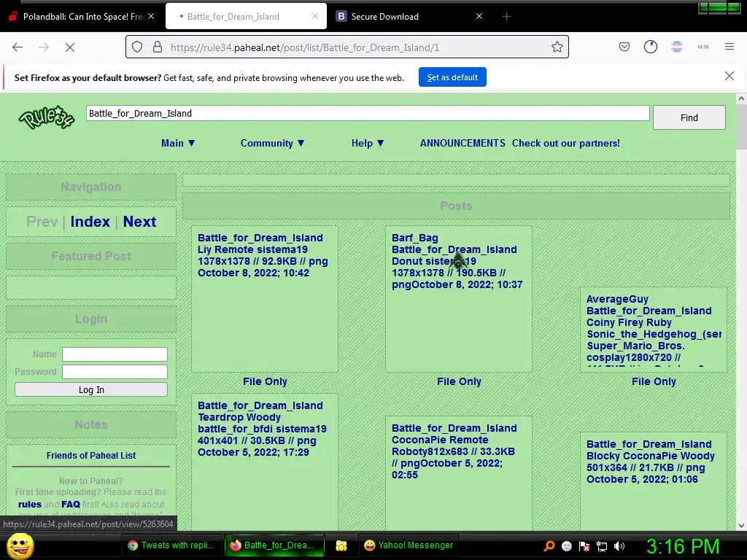Open Friends of Paheal List link
Screen dimensions: 747x560
click(x=91, y=456)
